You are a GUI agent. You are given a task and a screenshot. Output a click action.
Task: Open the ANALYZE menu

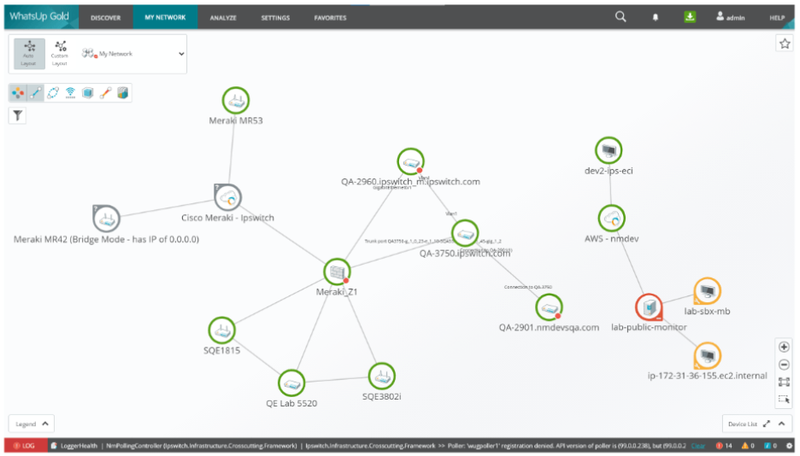tap(223, 17)
